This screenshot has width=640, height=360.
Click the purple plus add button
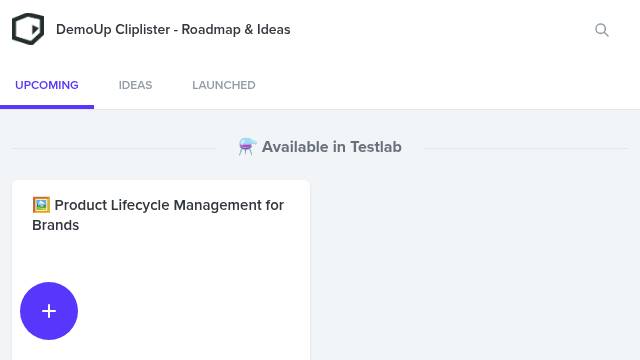click(x=49, y=311)
